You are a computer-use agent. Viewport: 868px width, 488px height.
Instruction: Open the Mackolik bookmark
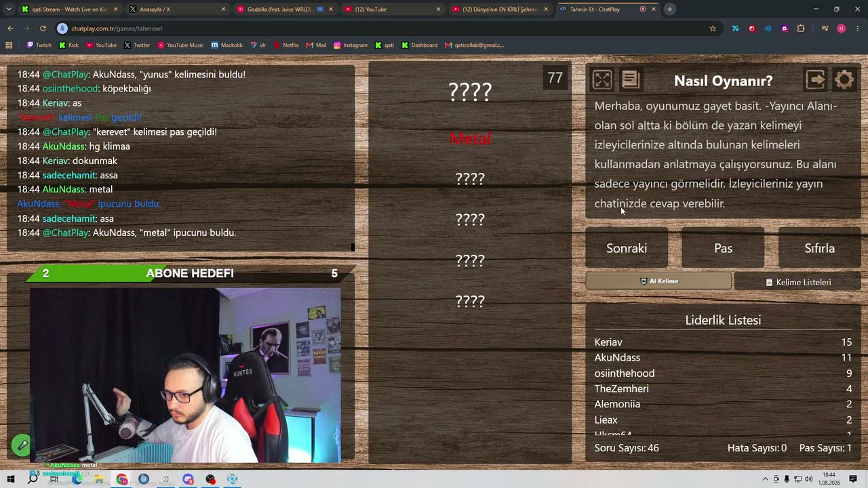coord(226,45)
